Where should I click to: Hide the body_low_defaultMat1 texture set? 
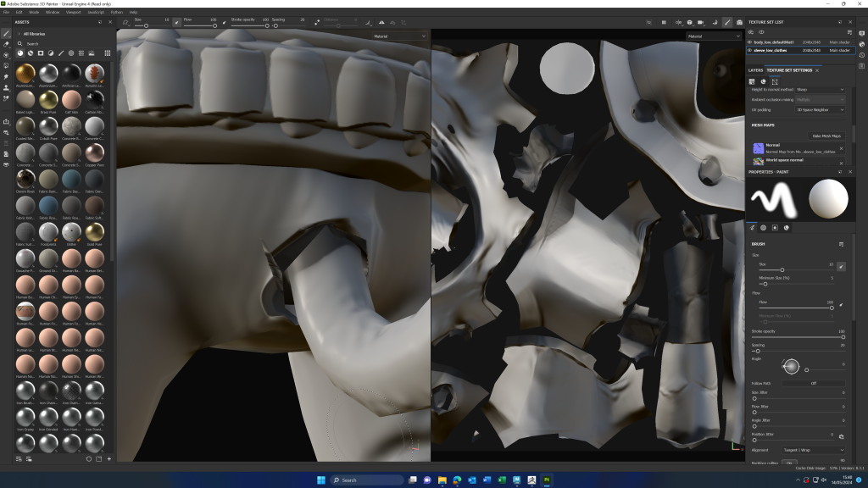751,41
